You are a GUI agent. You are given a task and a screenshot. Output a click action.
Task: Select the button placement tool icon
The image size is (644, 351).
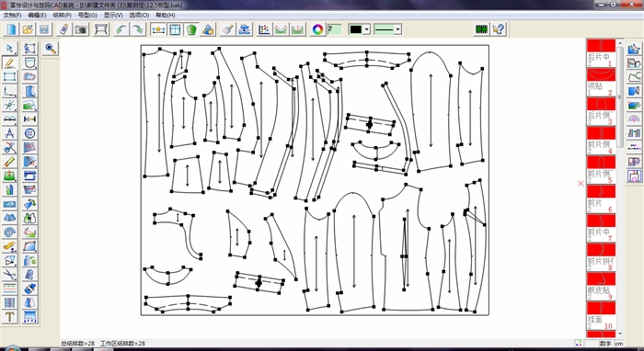[29, 133]
